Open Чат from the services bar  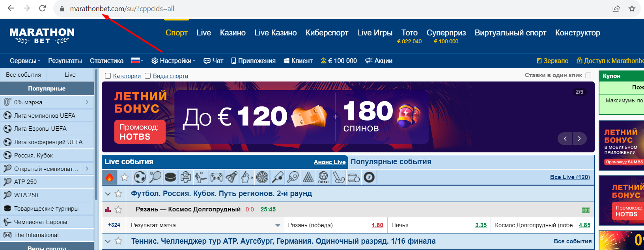point(213,61)
